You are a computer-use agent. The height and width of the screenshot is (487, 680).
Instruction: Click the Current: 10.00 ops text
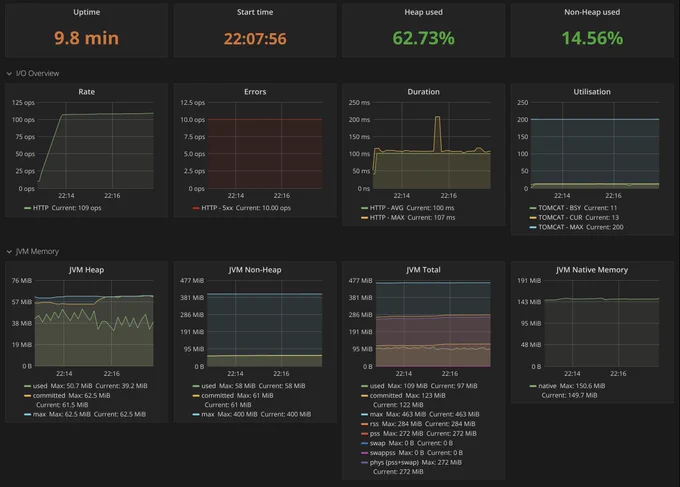coord(263,208)
